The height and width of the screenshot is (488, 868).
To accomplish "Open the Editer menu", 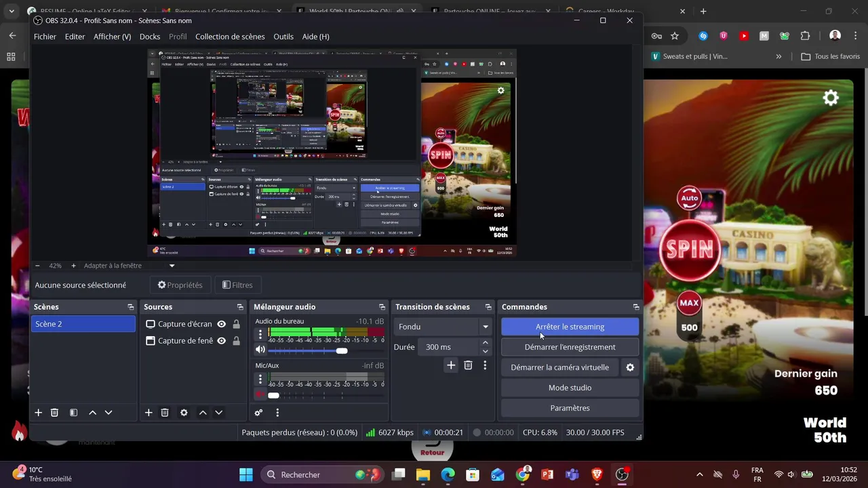I will pyautogui.click(x=75, y=37).
